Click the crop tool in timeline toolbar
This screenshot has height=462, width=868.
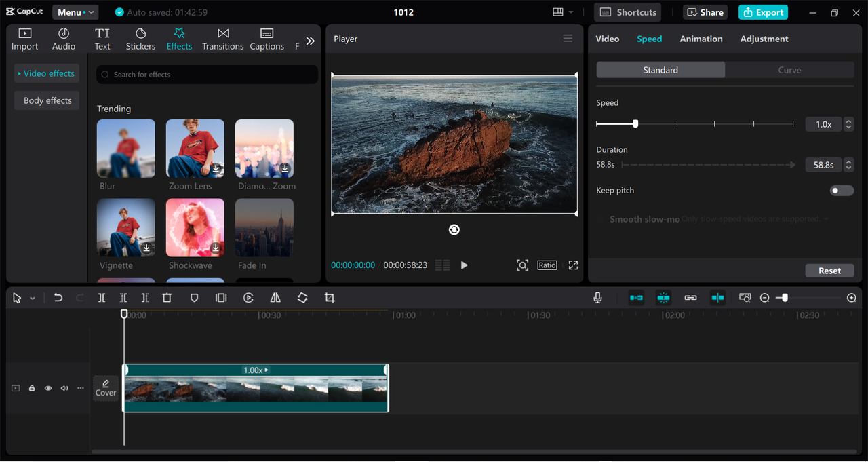(x=330, y=298)
